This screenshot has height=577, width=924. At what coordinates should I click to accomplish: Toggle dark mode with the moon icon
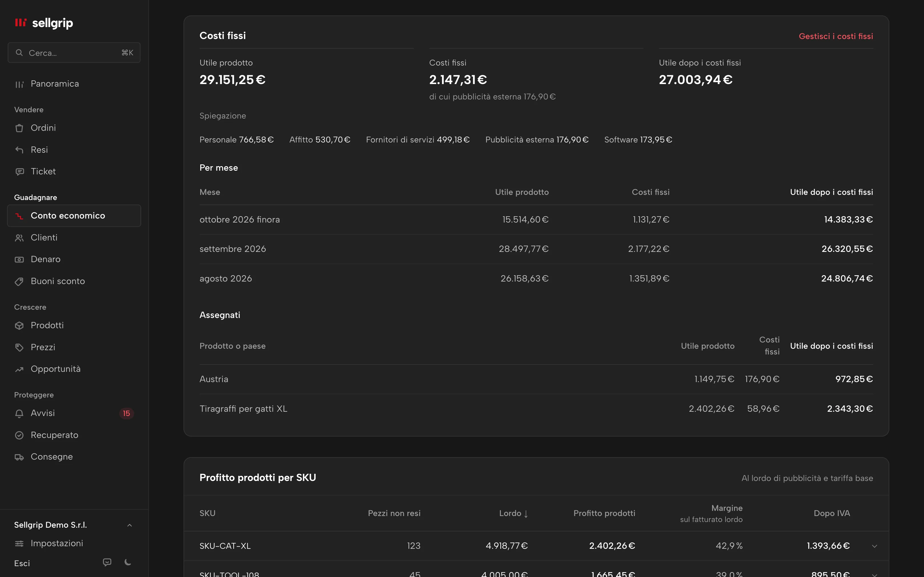(x=128, y=562)
